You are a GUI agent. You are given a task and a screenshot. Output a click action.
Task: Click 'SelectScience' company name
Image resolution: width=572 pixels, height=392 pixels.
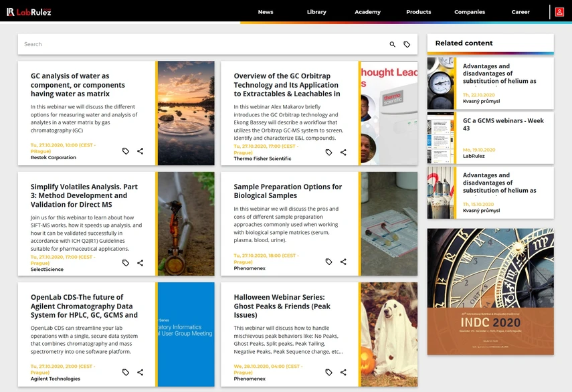47,270
